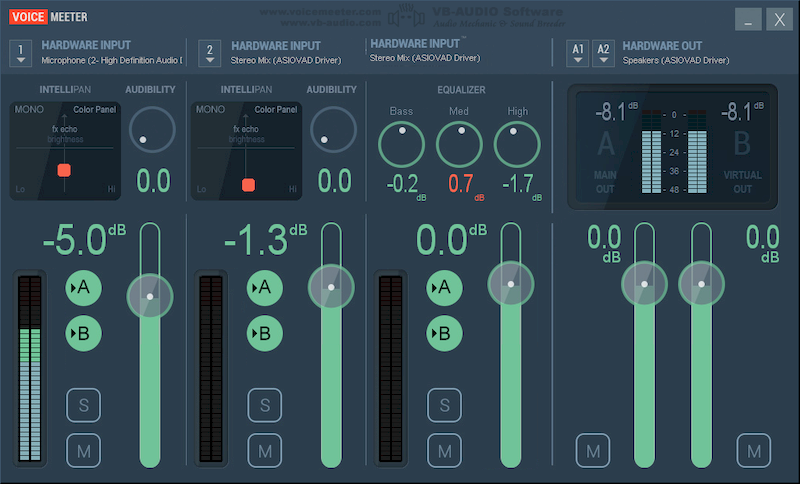Click input 1 Audibility knob
Screen dimensions: 800x484
click(152, 130)
